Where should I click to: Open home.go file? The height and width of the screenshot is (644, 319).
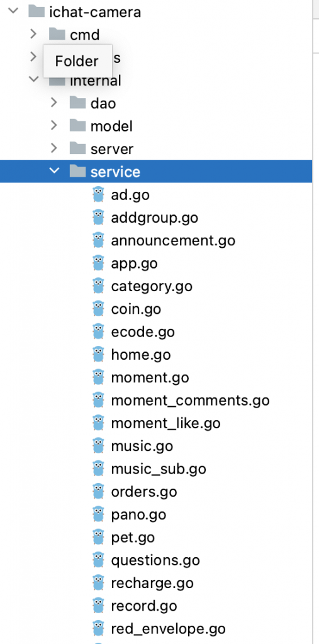click(x=140, y=355)
